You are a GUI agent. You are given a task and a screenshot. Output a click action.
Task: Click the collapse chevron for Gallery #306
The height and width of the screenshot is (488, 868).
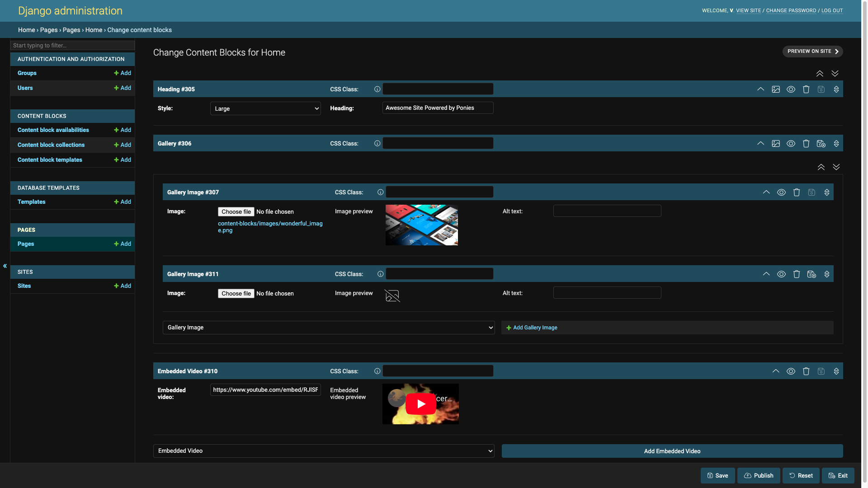coord(761,143)
